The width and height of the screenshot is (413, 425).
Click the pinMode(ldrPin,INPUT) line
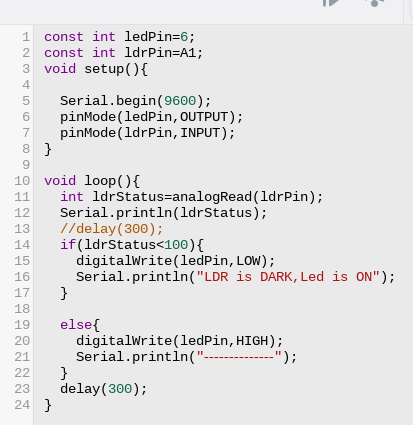tap(147, 133)
